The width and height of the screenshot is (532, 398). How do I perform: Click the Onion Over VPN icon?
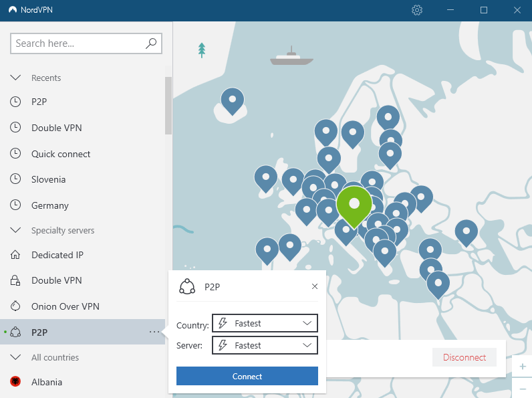click(x=15, y=306)
